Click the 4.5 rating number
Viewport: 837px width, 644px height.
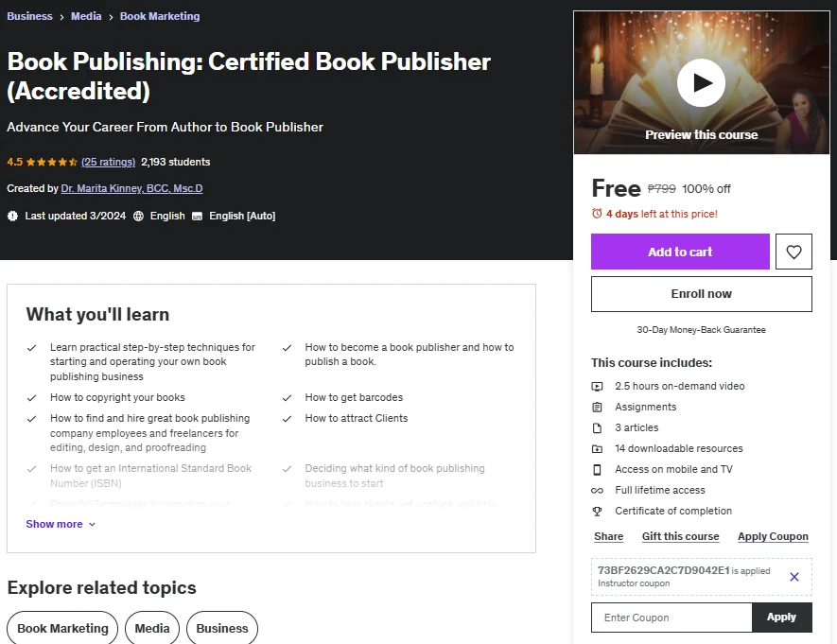[14, 162]
